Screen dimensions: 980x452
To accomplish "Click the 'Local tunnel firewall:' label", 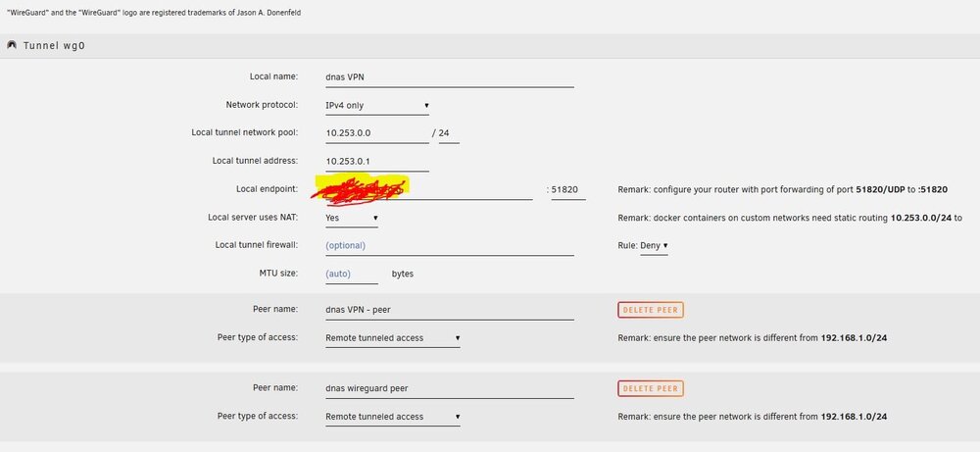I will 256,245.
